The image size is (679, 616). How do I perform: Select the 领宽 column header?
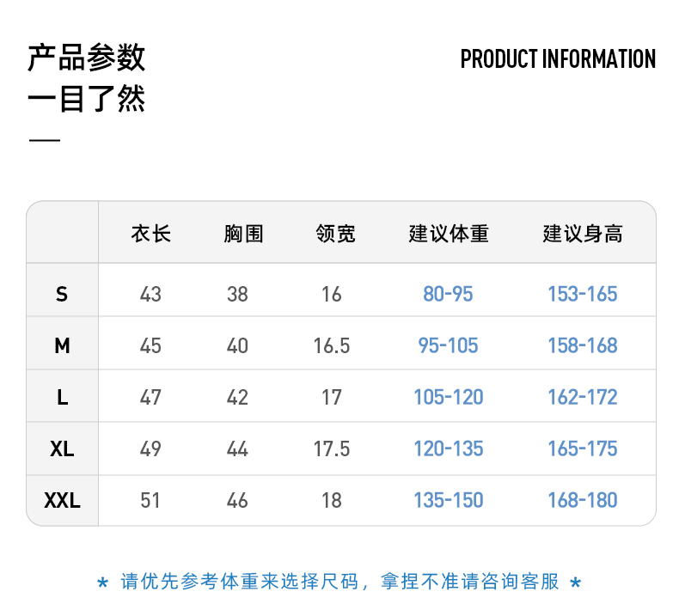(x=335, y=234)
